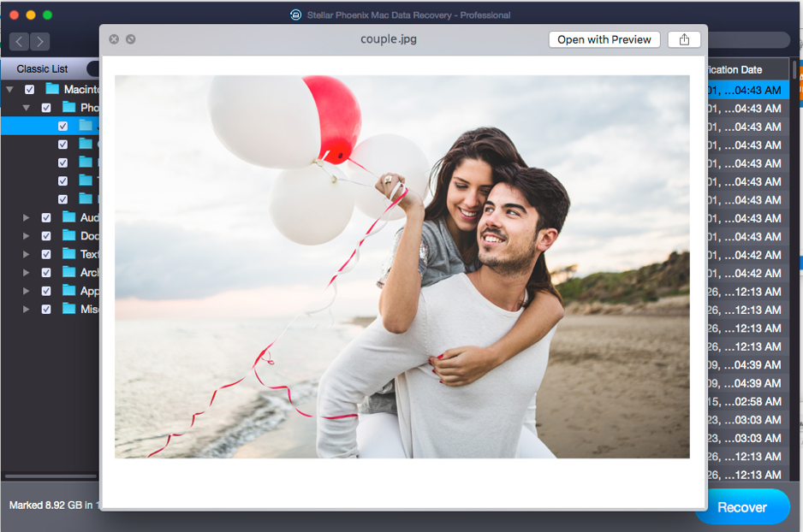Click the share icon in preview window
Image resolution: width=803 pixels, height=532 pixels.
click(684, 39)
